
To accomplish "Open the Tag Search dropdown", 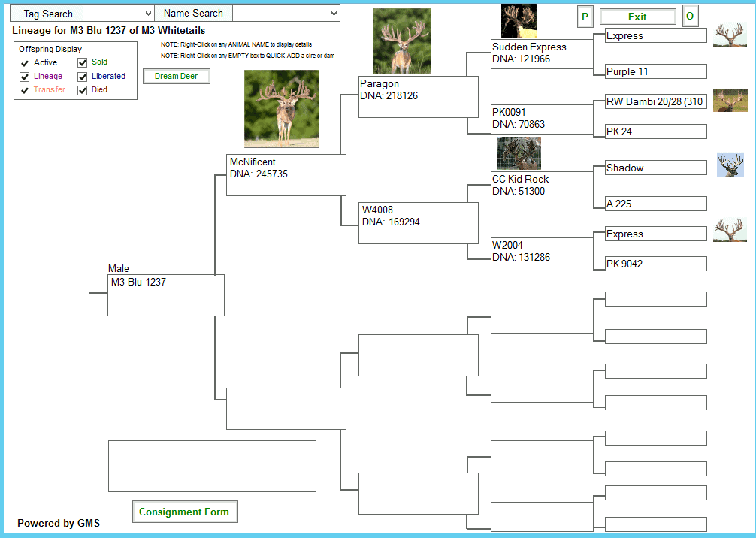I will point(118,14).
